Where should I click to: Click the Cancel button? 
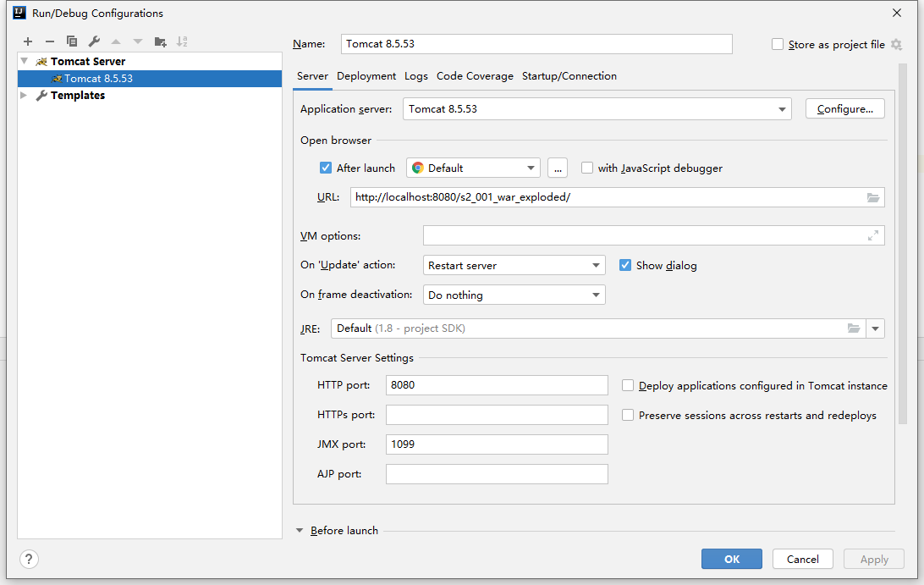(x=803, y=559)
